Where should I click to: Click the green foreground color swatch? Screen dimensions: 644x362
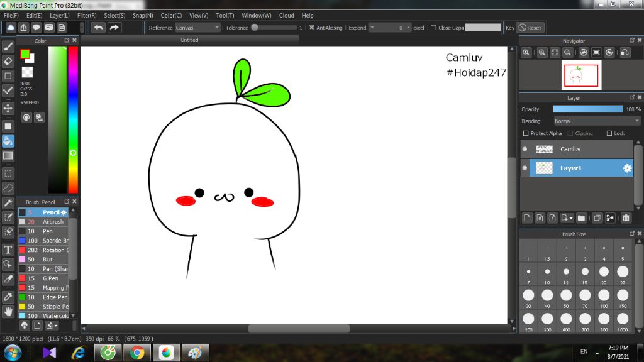(x=25, y=54)
